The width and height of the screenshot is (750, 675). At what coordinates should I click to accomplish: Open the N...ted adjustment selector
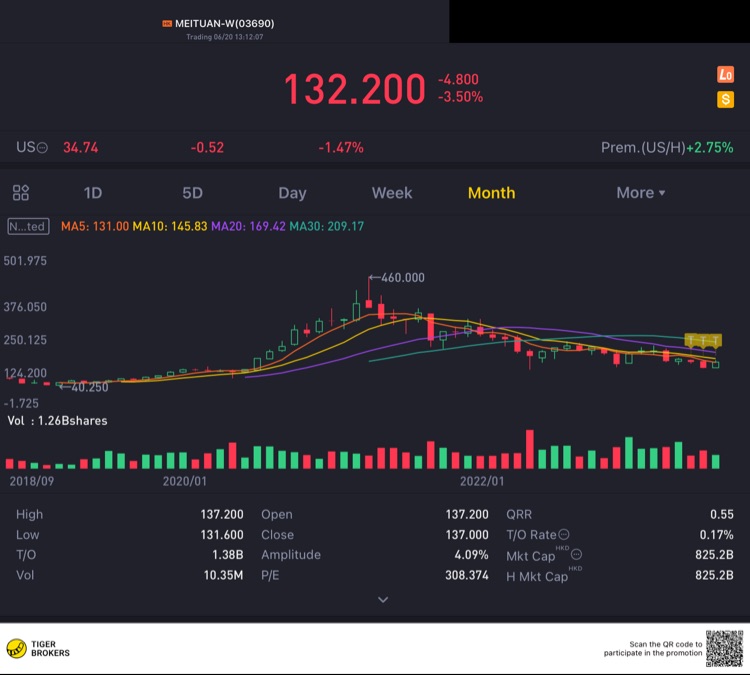coord(28,226)
